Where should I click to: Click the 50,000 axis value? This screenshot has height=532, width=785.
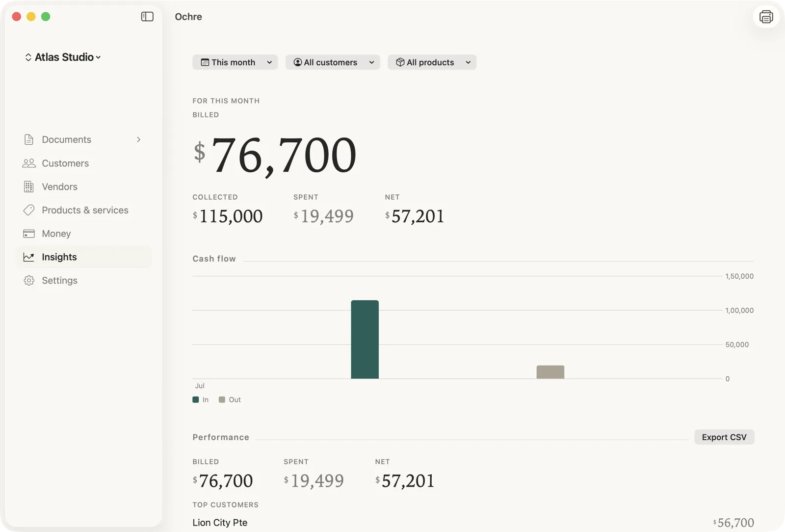[x=737, y=345]
